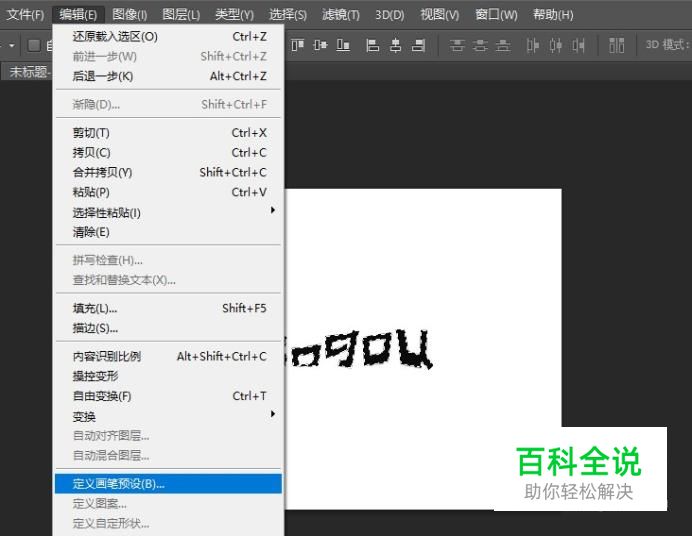Click the align top edges icon
Viewport: 692px width, 536px height.
(298, 45)
